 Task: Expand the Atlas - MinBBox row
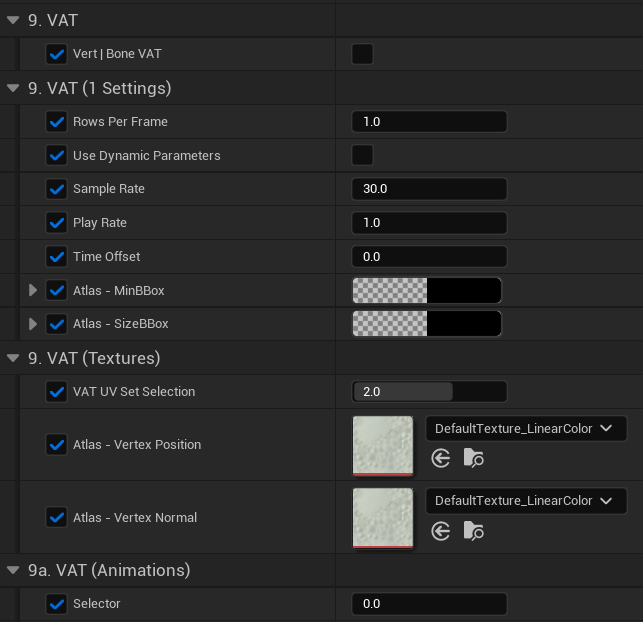point(33,290)
